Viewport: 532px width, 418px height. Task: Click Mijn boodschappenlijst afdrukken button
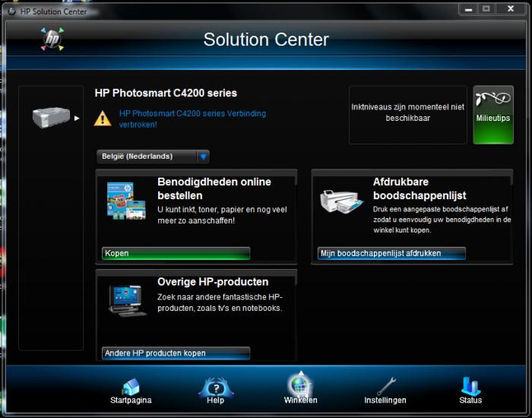391,253
